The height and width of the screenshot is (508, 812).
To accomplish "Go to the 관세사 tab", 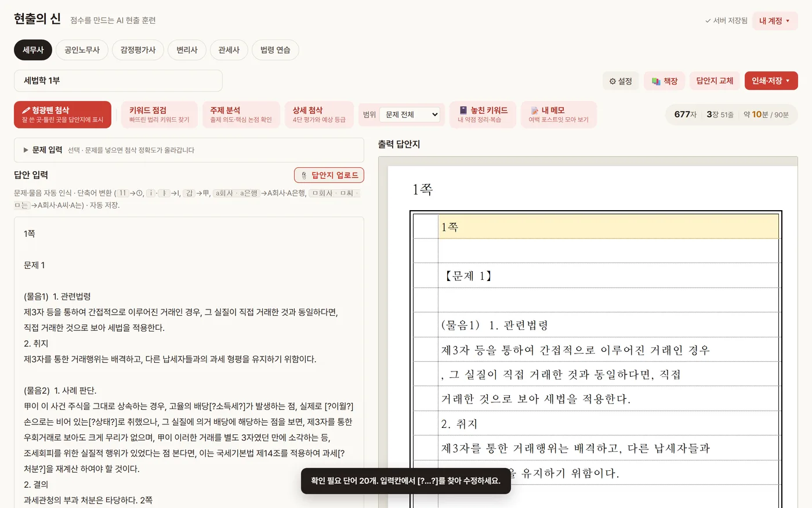I will click(229, 50).
